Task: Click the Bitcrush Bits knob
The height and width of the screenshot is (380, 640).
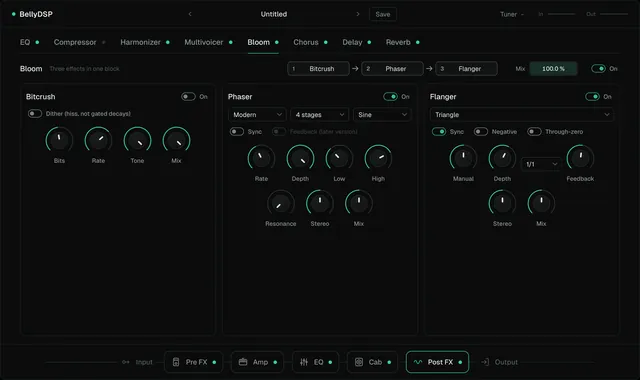Action: (59, 140)
